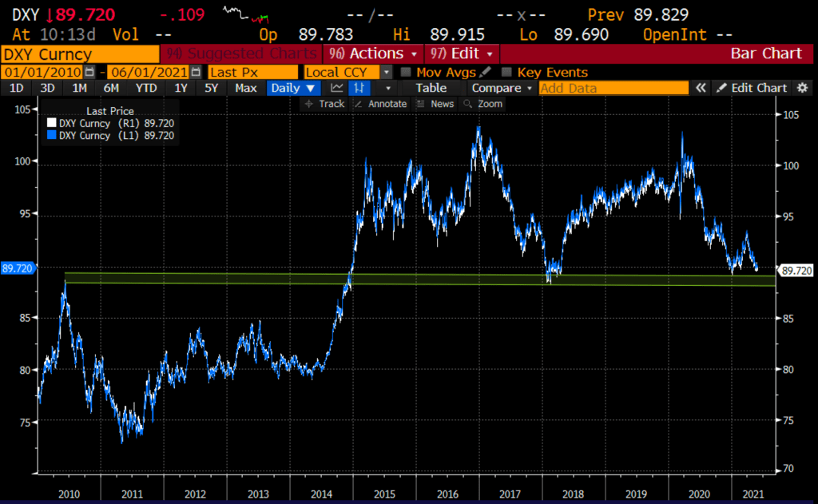This screenshot has width=818, height=504.
Task: Open the Actions menu
Action: [374, 54]
